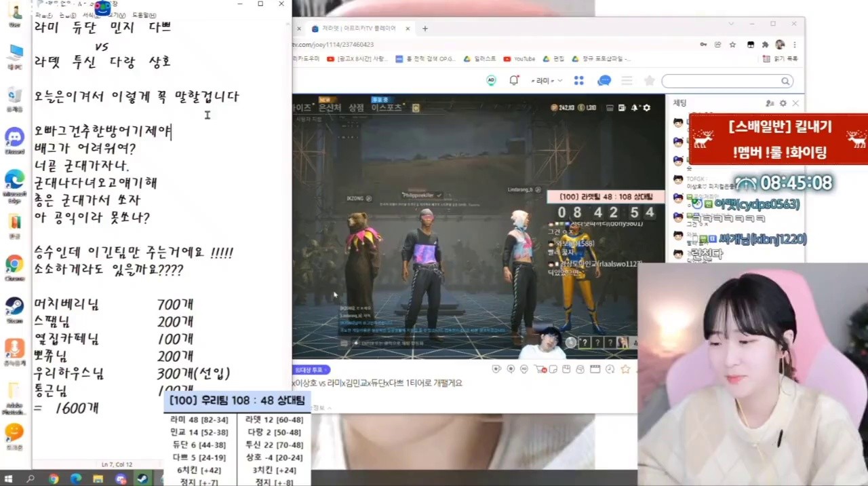Toggle favorite star below the video
This screenshot has width=868, height=486.
pyautogui.click(x=625, y=369)
